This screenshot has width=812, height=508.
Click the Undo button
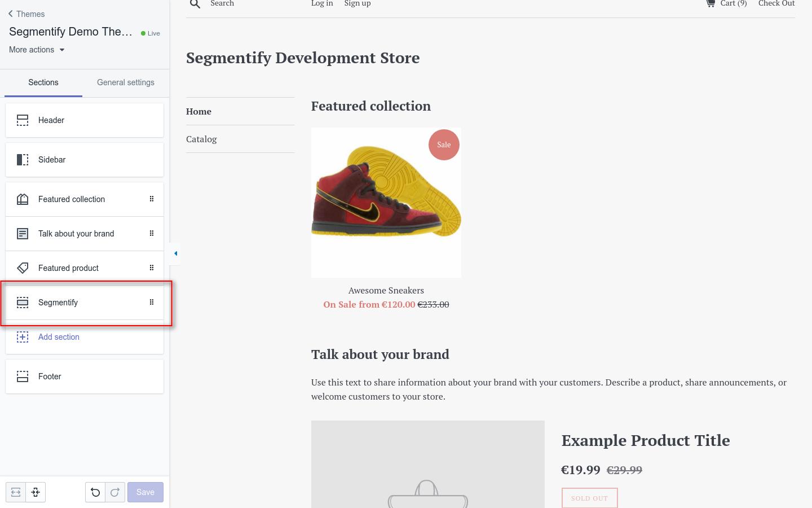click(x=95, y=492)
